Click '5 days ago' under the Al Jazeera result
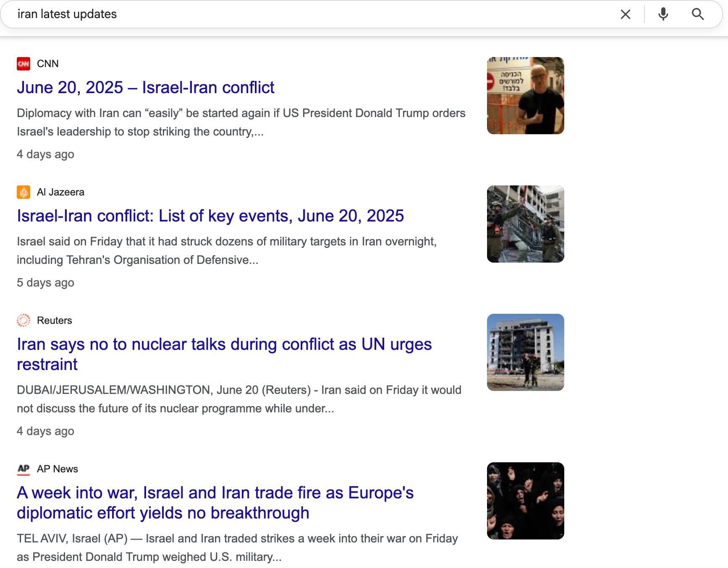The height and width of the screenshot is (568, 728). (x=45, y=283)
